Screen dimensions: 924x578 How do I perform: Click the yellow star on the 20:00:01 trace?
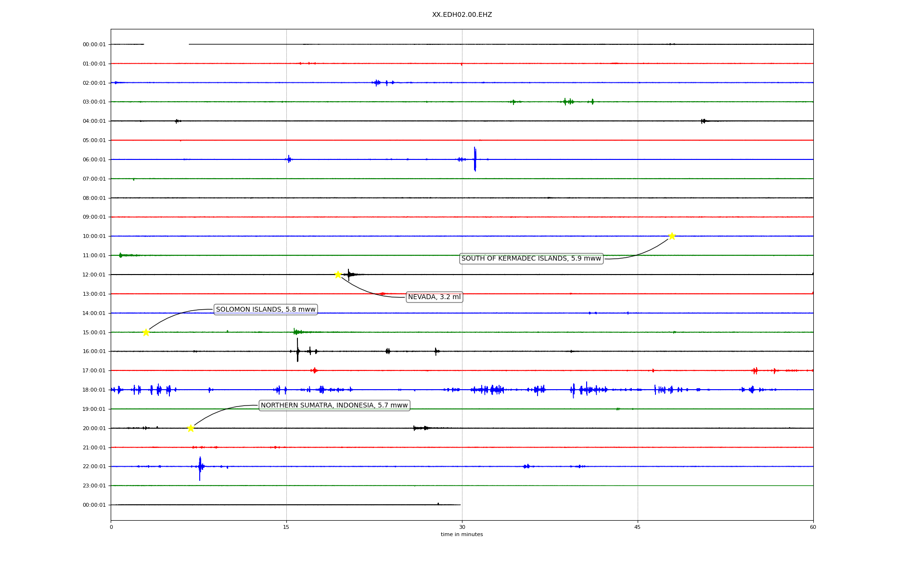191,428
